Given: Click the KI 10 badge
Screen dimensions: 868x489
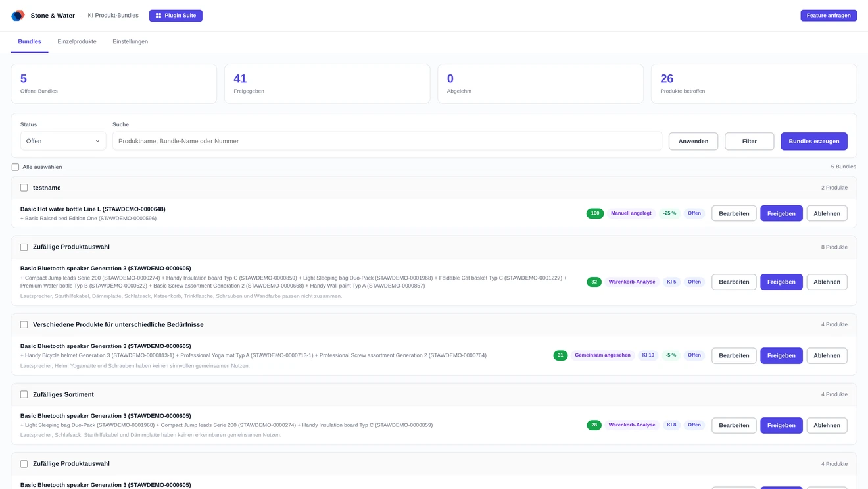Looking at the screenshot, I should [x=648, y=355].
